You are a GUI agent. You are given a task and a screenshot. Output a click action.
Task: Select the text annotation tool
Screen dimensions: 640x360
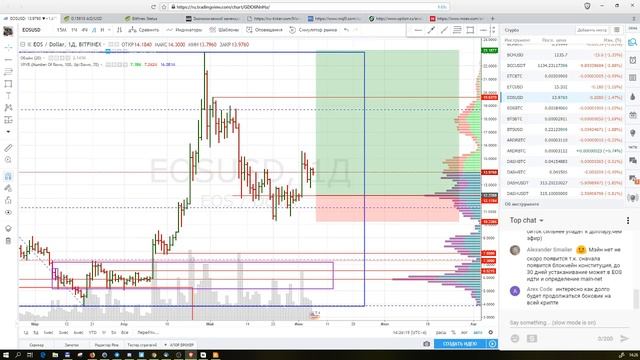[8, 96]
